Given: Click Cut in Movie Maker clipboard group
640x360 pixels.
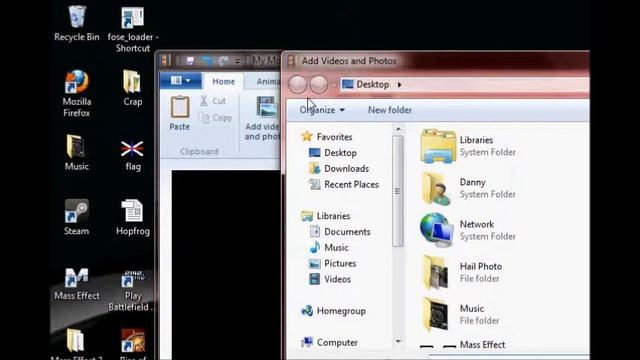Looking at the screenshot, I should point(213,100).
